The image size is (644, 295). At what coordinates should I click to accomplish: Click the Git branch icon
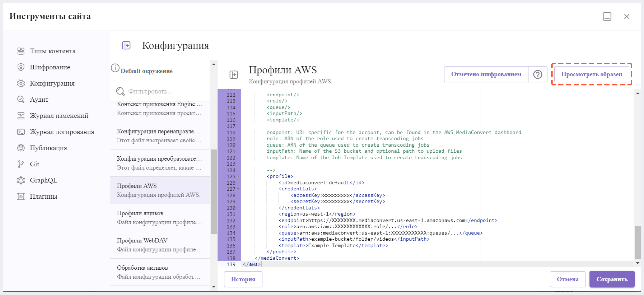pyautogui.click(x=21, y=164)
